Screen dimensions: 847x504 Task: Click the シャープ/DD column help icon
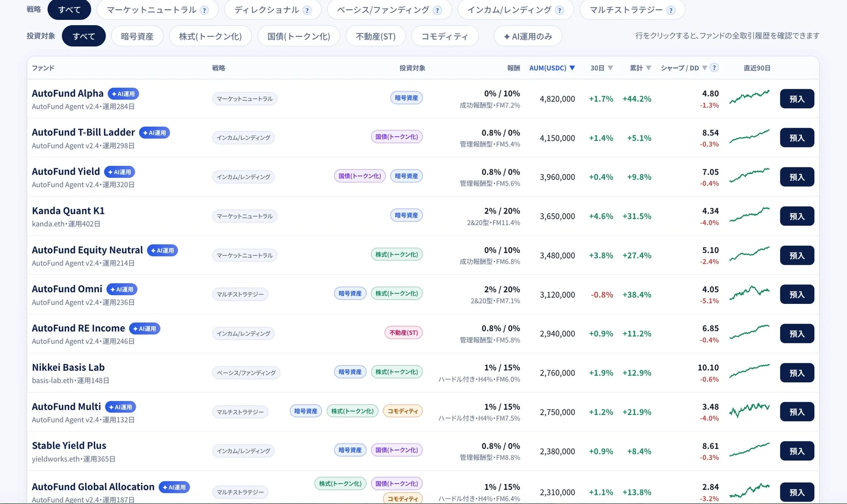[x=714, y=68]
